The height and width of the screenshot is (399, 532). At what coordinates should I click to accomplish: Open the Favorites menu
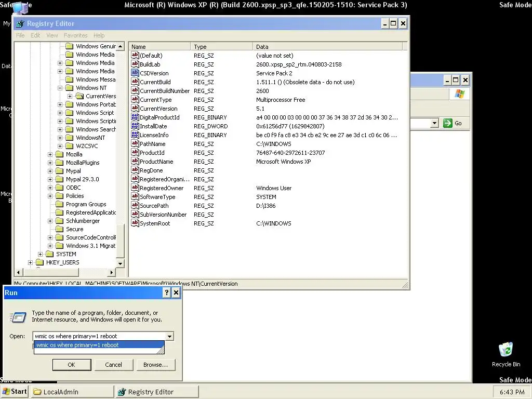pos(76,35)
